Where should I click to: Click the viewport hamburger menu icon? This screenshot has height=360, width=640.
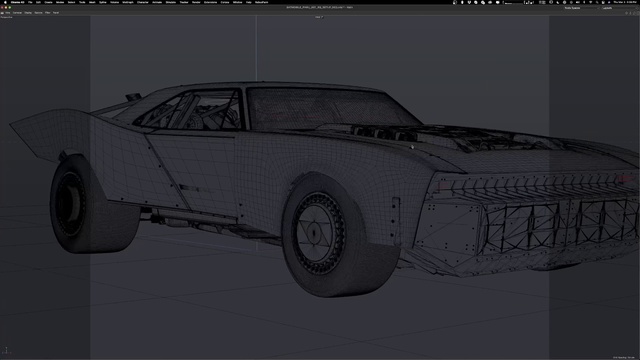point(2,13)
